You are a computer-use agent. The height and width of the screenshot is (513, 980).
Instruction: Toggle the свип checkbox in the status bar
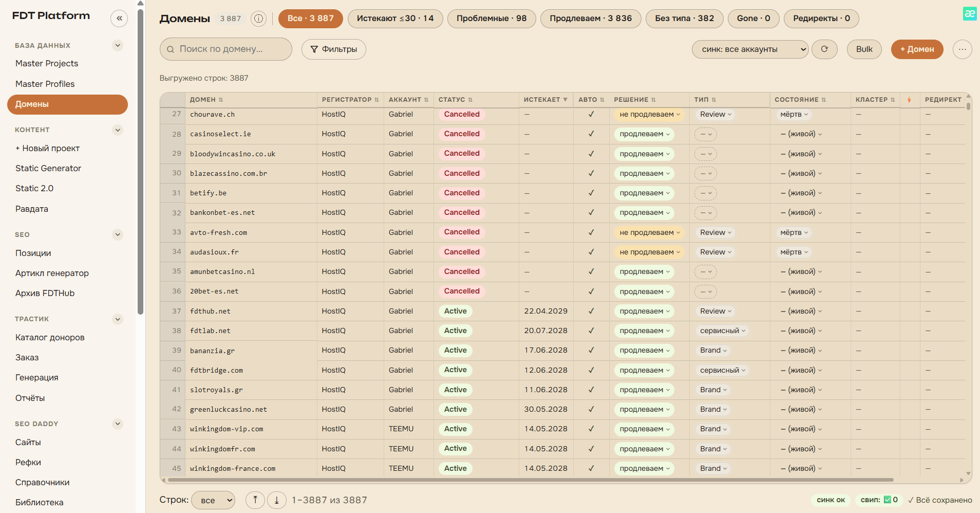click(887, 500)
